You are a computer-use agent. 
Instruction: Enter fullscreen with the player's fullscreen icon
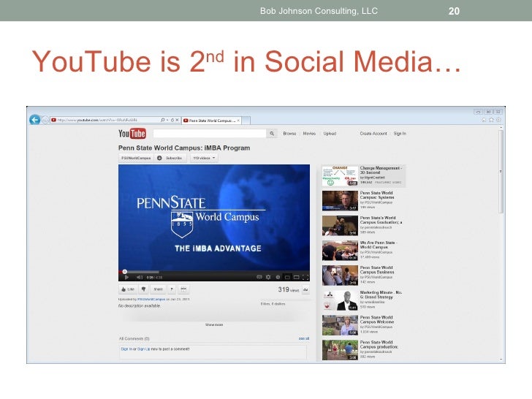coord(305,277)
